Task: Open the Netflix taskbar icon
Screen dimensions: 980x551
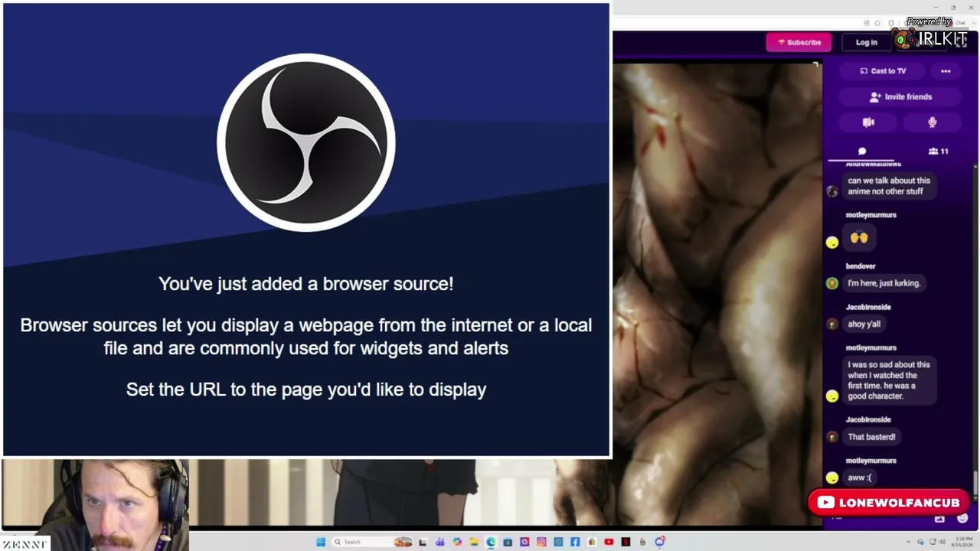Action: tap(626, 542)
